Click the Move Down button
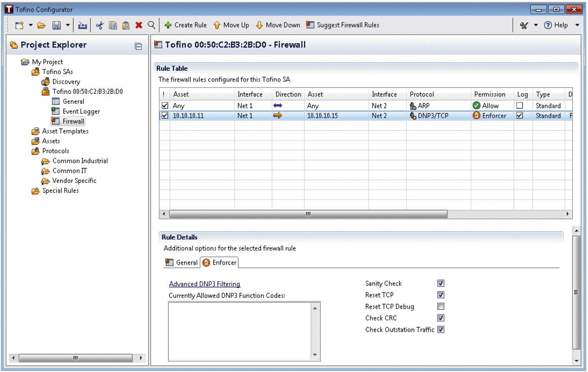Screen dimensions: 588x372 pyautogui.click(x=278, y=25)
